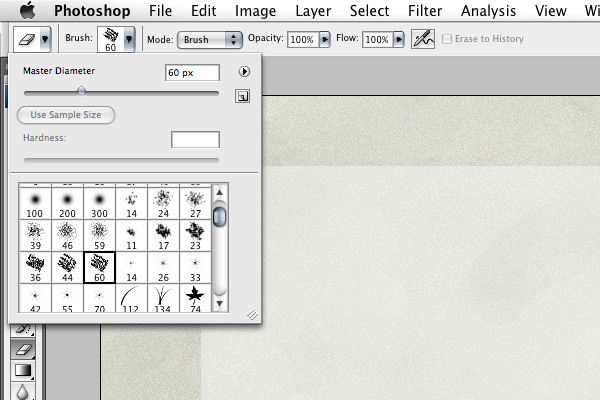Open the Image menu
The image size is (600, 400).
(x=255, y=11)
